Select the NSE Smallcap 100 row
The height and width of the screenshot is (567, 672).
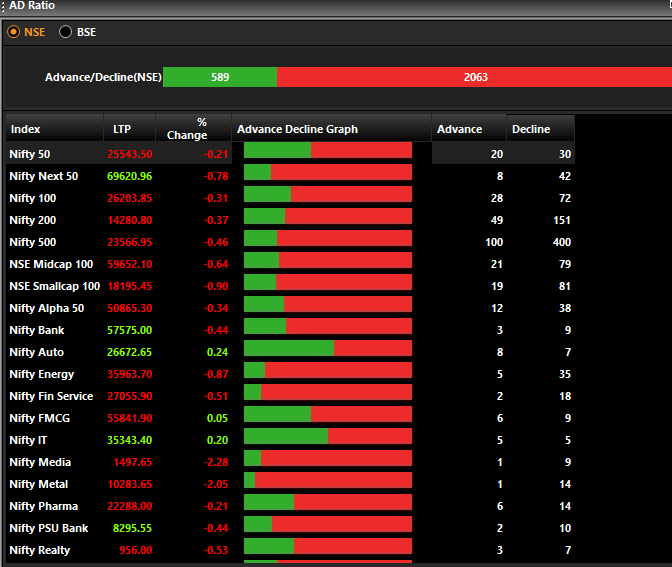tap(290, 286)
